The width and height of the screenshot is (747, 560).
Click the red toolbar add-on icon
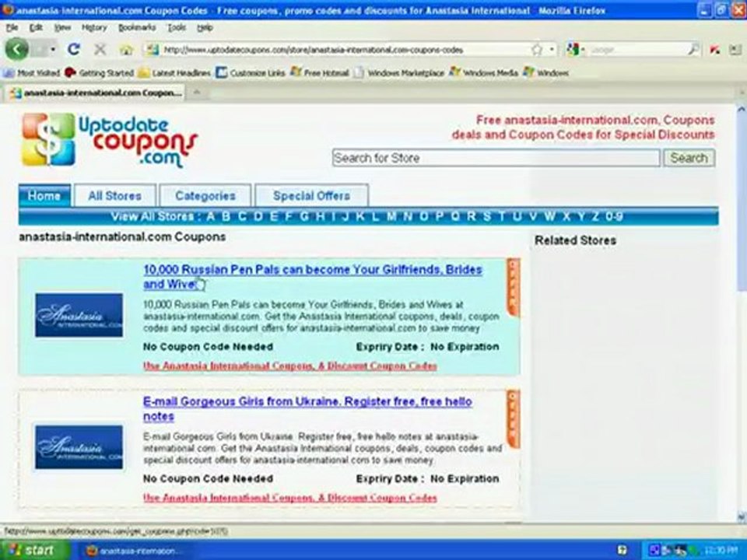click(x=714, y=50)
